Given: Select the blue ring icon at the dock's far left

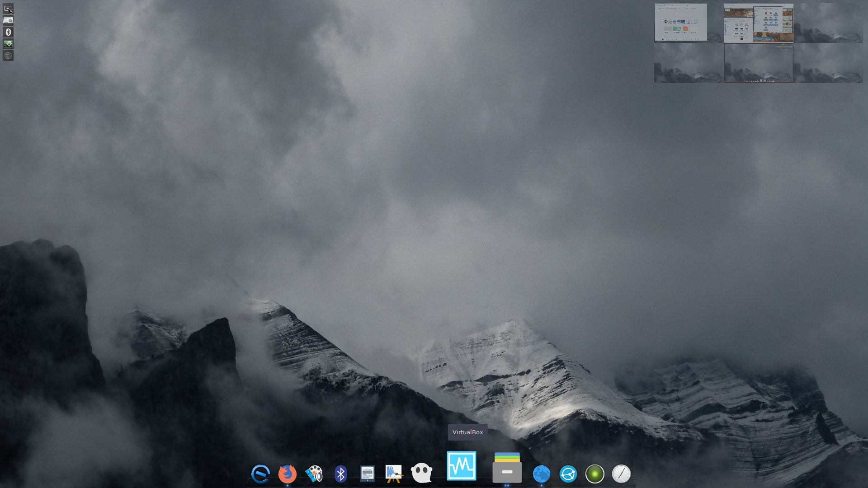Looking at the screenshot, I should pyautogui.click(x=261, y=474).
